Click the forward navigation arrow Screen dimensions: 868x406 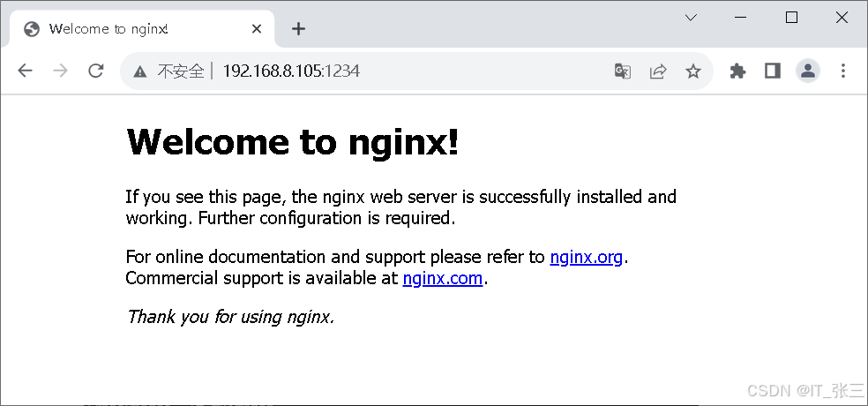60,71
